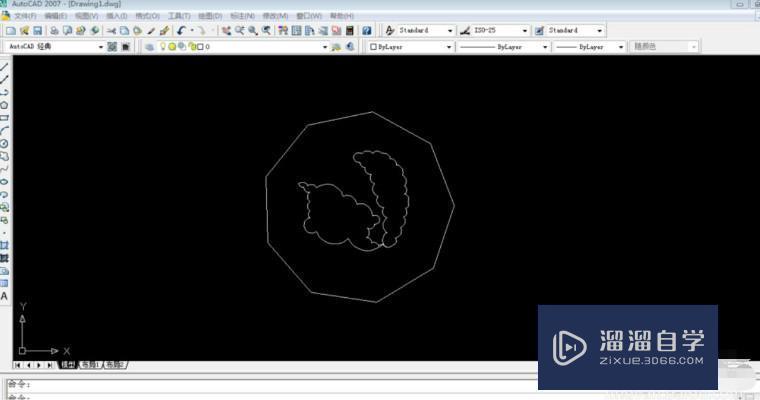This screenshot has width=760, height=400.
Task: Switch to the 模型 model tab
Action: [68, 365]
